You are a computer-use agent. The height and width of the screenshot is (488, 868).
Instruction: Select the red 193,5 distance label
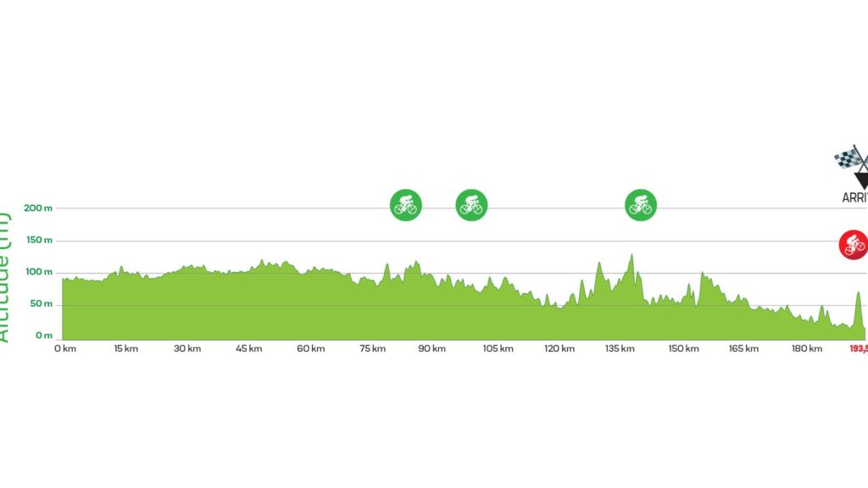(x=857, y=348)
